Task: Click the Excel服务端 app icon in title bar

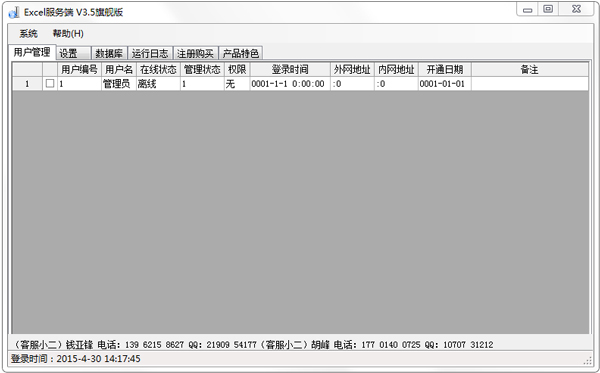Action: (14, 13)
